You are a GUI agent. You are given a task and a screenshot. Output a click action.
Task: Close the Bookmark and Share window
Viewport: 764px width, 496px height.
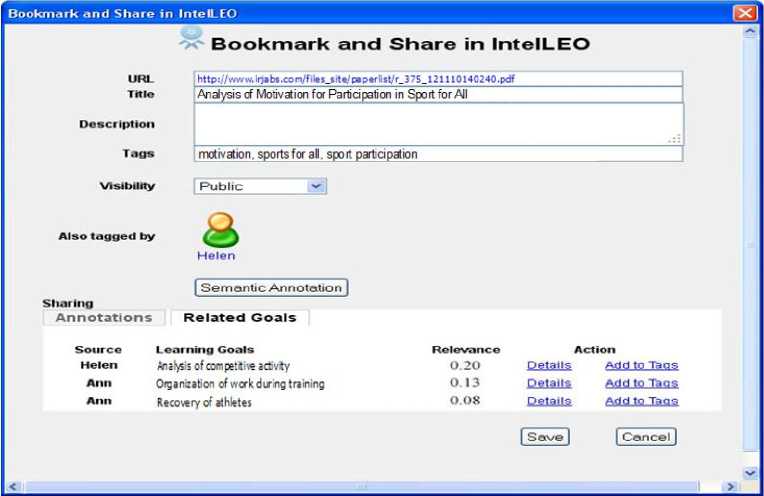tap(745, 13)
